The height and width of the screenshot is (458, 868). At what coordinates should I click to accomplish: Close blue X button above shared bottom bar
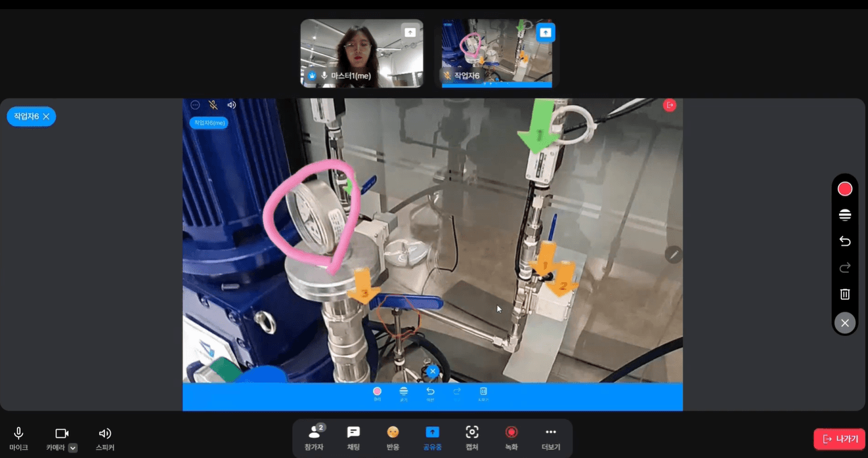(x=432, y=371)
